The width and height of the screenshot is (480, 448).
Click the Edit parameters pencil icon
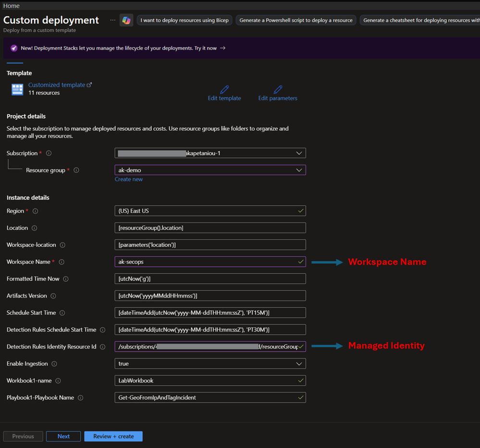click(x=278, y=89)
